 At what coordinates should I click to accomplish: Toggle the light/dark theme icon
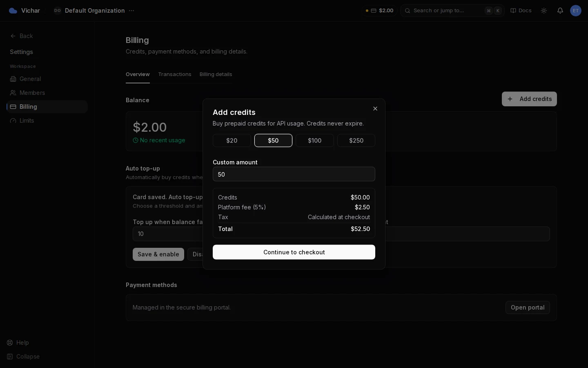(544, 11)
